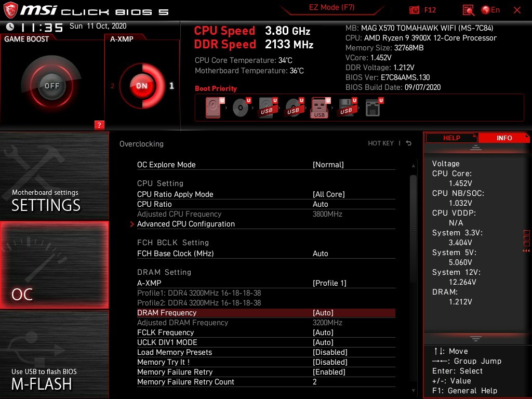This screenshot has width=532, height=399.
Task: Select the highlighted USB key boot device icon
Action: 320,108
